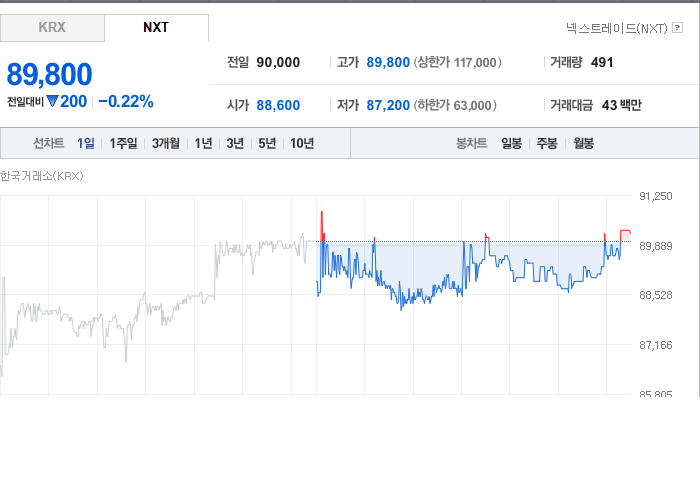This screenshot has width=700, height=490.
Task: Click the 하한가 63,000 text
Action: [455, 105]
